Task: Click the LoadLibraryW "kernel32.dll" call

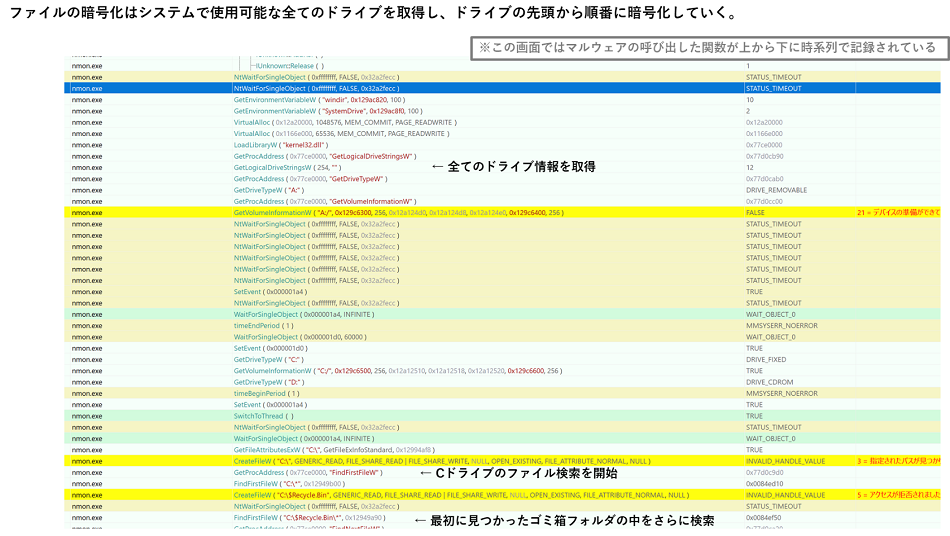Action: click(x=281, y=145)
